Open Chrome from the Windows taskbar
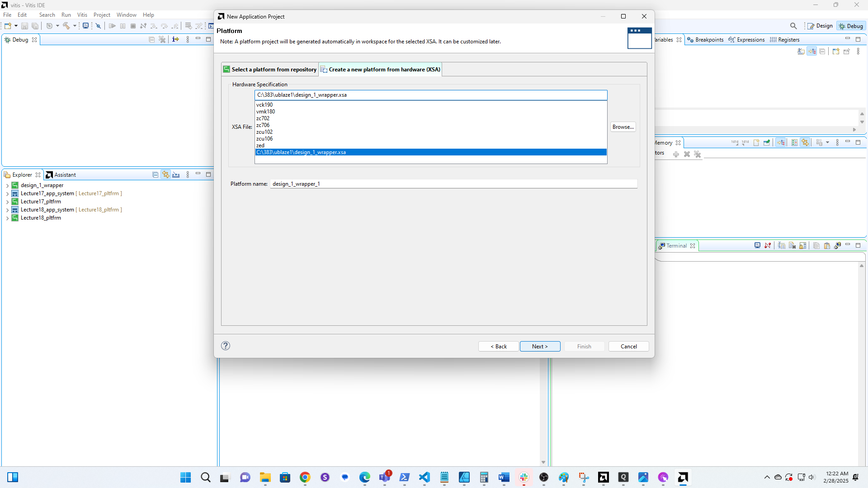 (x=305, y=478)
